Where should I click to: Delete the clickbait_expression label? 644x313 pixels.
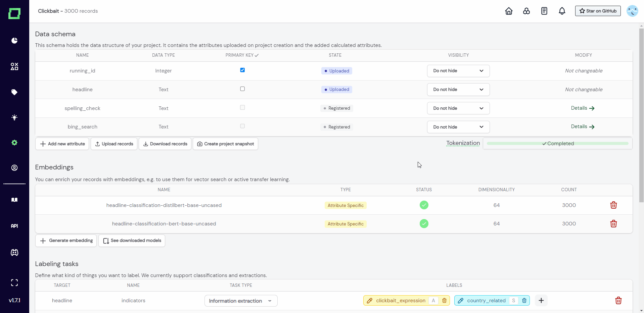click(x=444, y=301)
